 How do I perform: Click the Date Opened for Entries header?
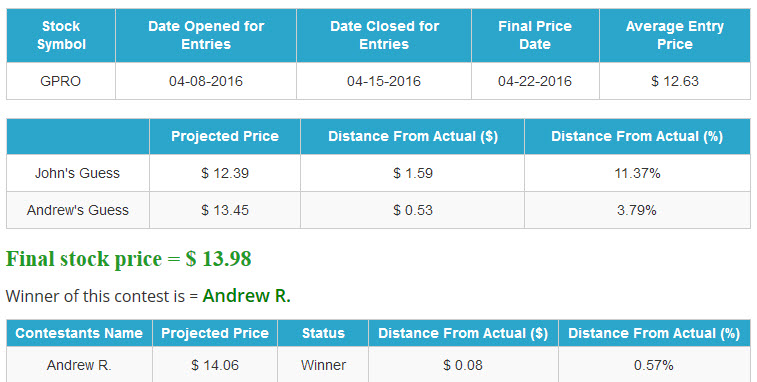(x=206, y=35)
